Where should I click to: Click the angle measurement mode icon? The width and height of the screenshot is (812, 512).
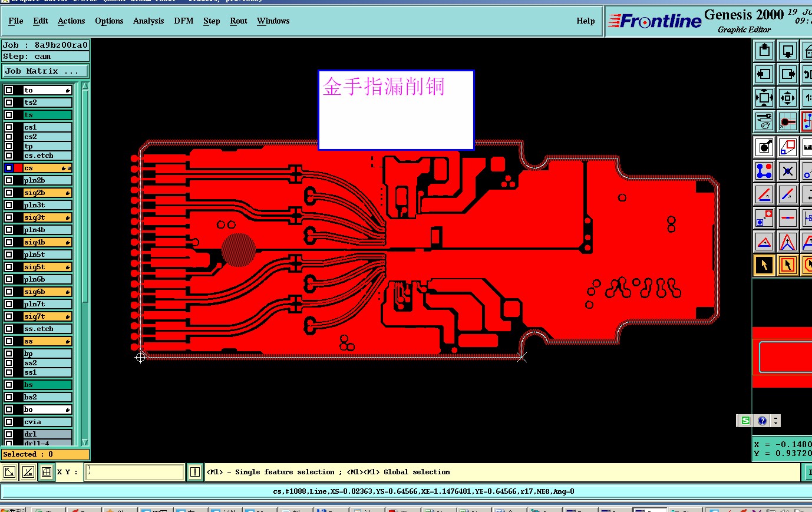tap(28, 472)
